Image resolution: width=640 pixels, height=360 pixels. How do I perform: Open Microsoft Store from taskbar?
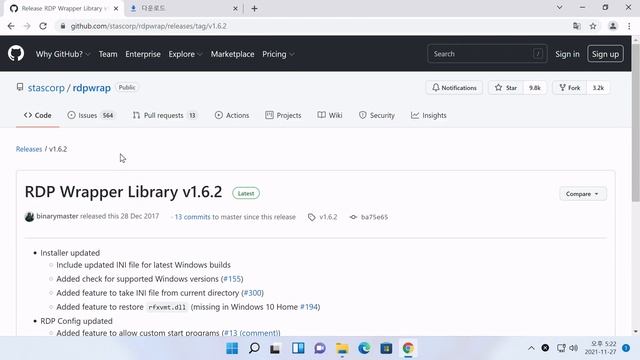[386, 348]
